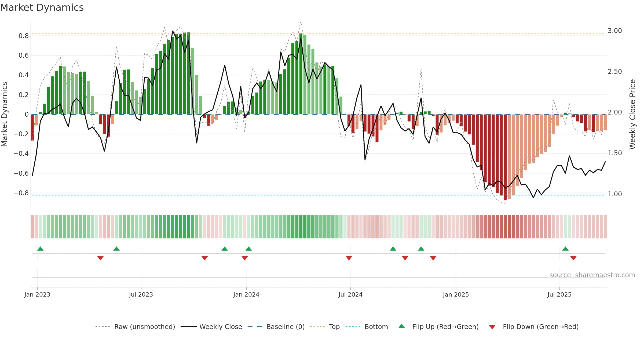The height and width of the screenshot is (362, 644).
Task: Click the 'Jan 2023' x-axis label
Action: click(37, 294)
